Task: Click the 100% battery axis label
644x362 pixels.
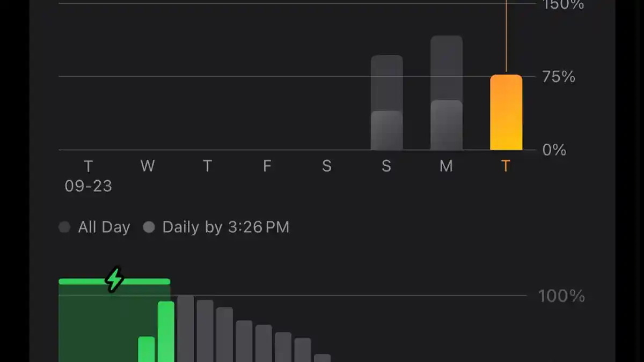Action: tap(561, 296)
